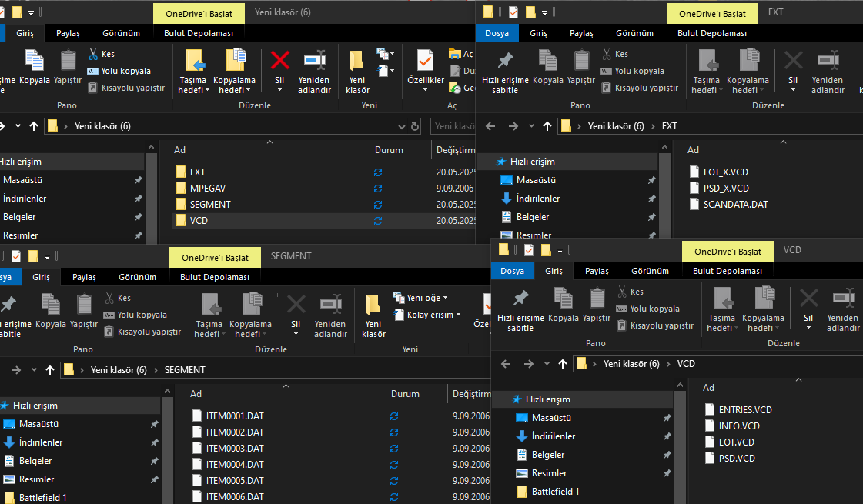The width and height of the screenshot is (863, 504).
Task: Open Giriş tab in Yeni klasör (6) window
Action: click(x=25, y=33)
